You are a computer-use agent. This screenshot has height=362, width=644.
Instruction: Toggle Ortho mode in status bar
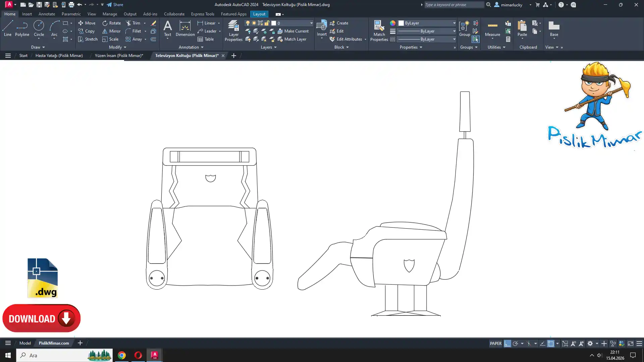(507, 344)
